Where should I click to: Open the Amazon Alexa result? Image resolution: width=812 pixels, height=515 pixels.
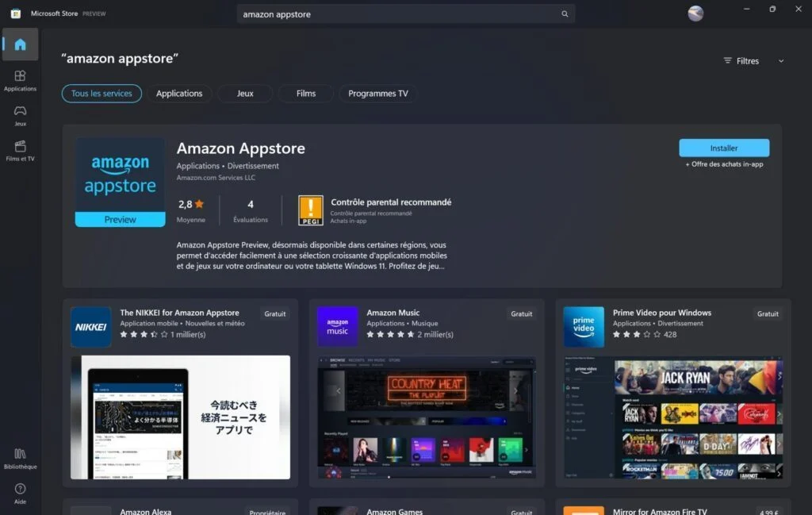[146, 511]
